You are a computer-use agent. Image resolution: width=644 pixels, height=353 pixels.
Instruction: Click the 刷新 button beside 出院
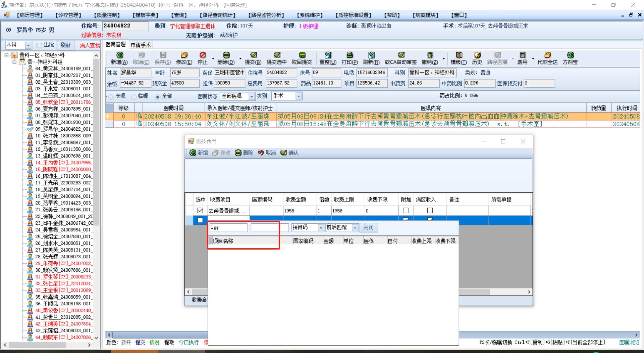[65, 45]
